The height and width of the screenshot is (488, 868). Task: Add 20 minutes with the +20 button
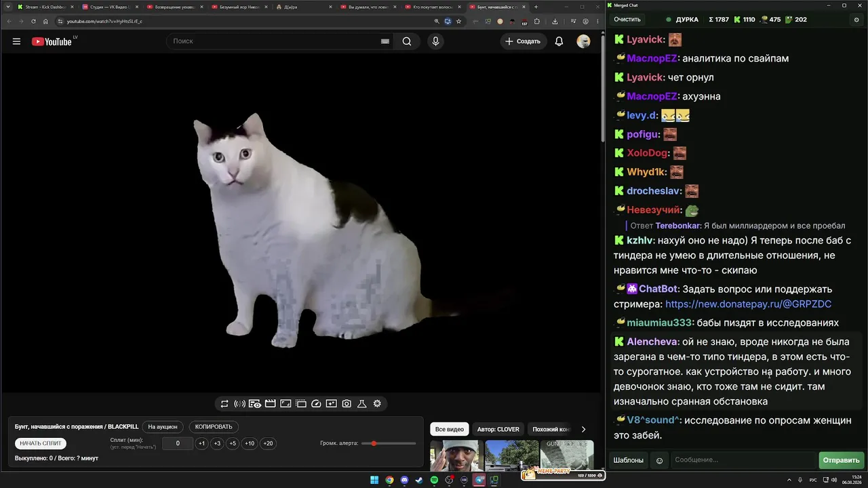coord(268,443)
